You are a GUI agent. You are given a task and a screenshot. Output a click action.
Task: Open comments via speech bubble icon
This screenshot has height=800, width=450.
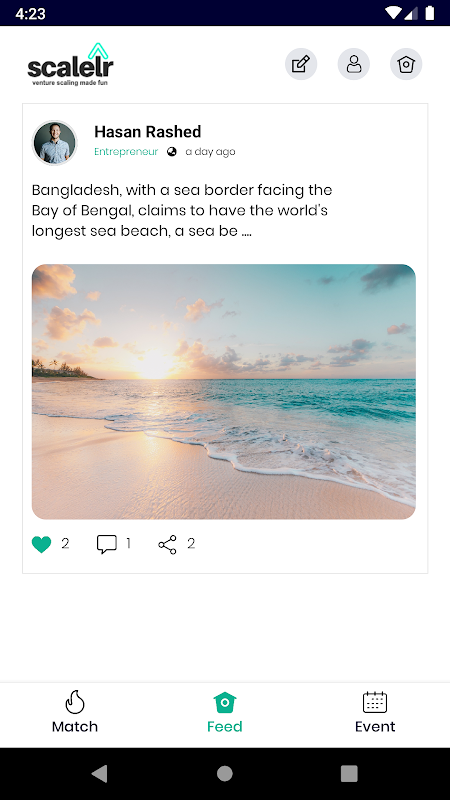click(107, 544)
